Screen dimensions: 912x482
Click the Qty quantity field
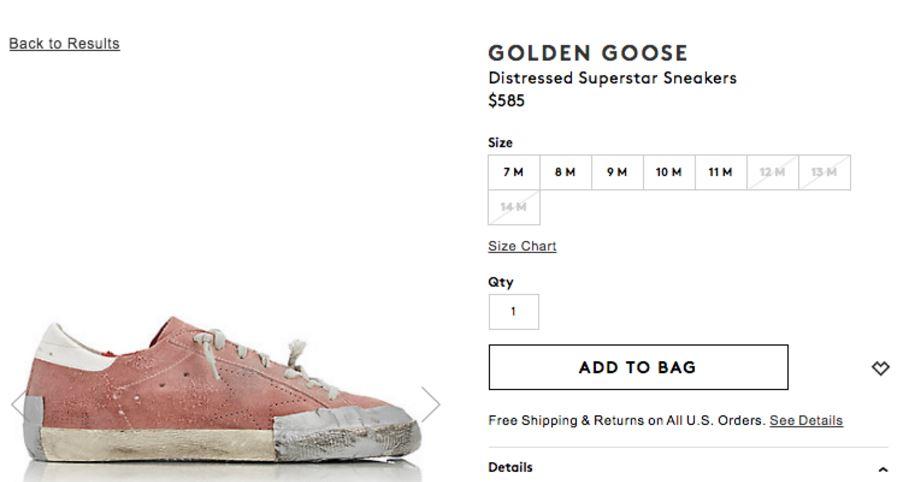(x=514, y=312)
